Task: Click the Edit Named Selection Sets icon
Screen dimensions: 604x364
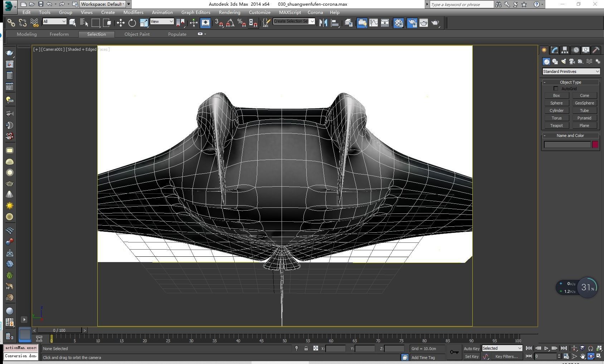Action: click(266, 23)
